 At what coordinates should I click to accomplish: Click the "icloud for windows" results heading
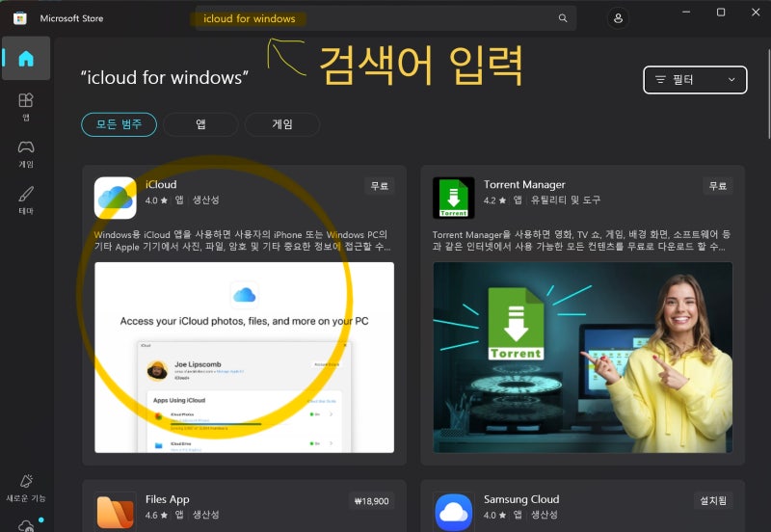[165, 77]
